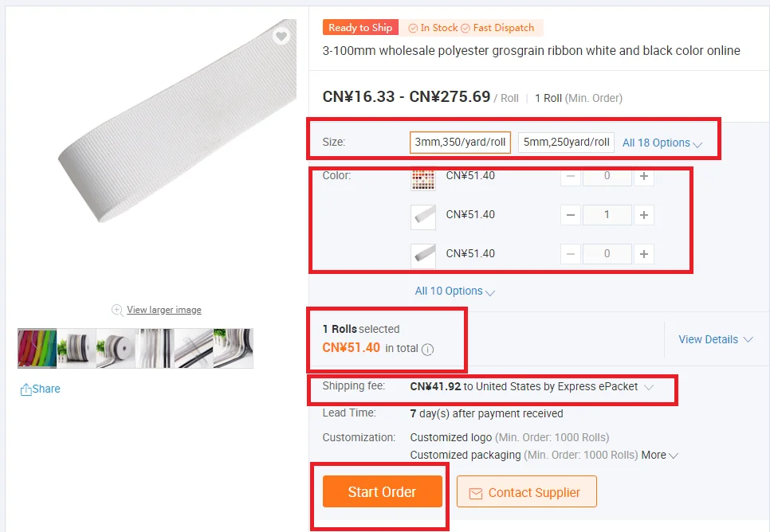The width and height of the screenshot is (770, 532).
Task: Decrease quantity of white ribbon option
Action: pos(571,215)
